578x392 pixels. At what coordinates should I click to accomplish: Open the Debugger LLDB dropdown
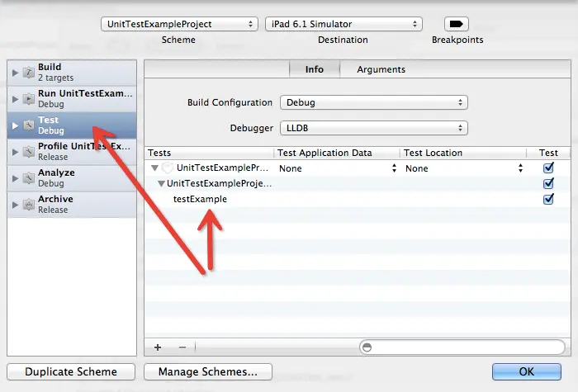tap(373, 129)
